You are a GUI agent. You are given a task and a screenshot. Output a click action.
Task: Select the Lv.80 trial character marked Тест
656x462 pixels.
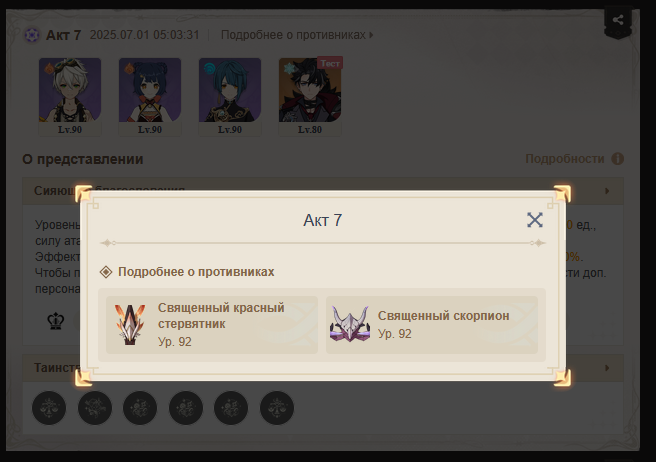click(x=310, y=97)
